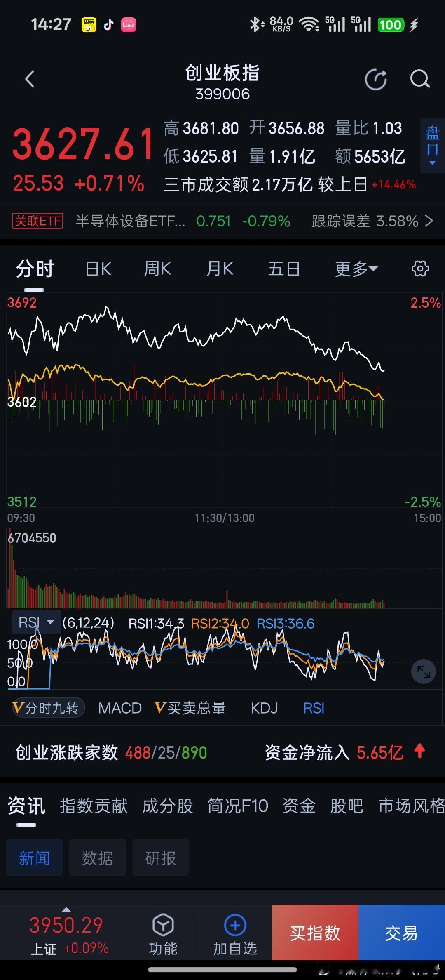Open the 股吧 tab

pyautogui.click(x=347, y=806)
